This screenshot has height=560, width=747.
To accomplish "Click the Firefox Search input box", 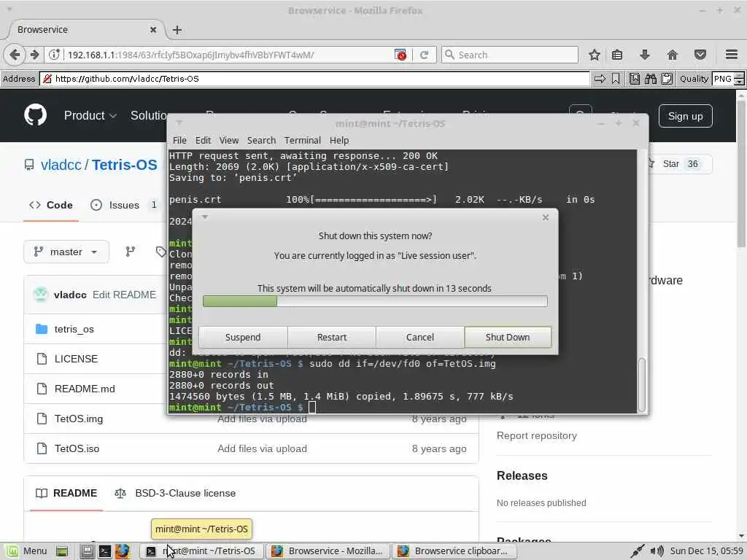I will tap(510, 55).
